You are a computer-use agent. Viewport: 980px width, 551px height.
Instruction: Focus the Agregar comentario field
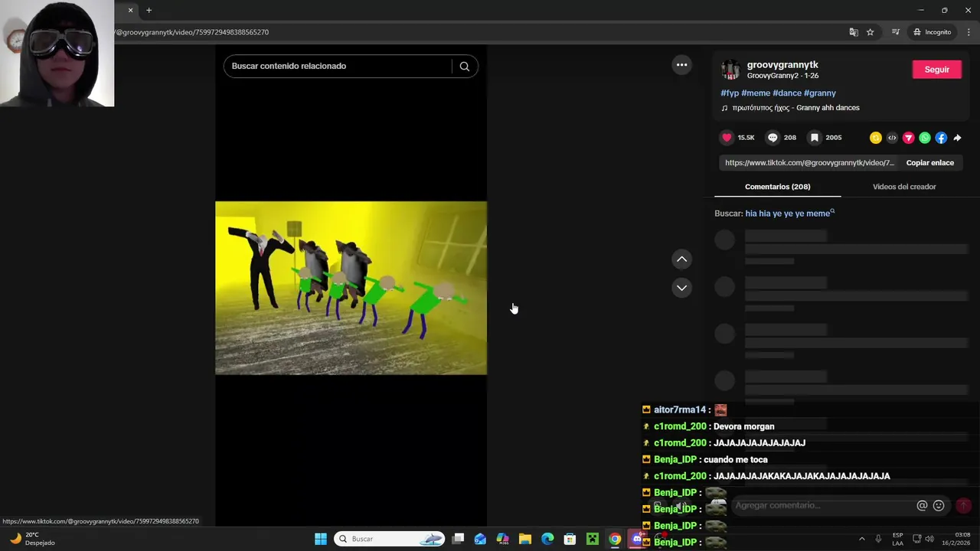tap(823, 506)
